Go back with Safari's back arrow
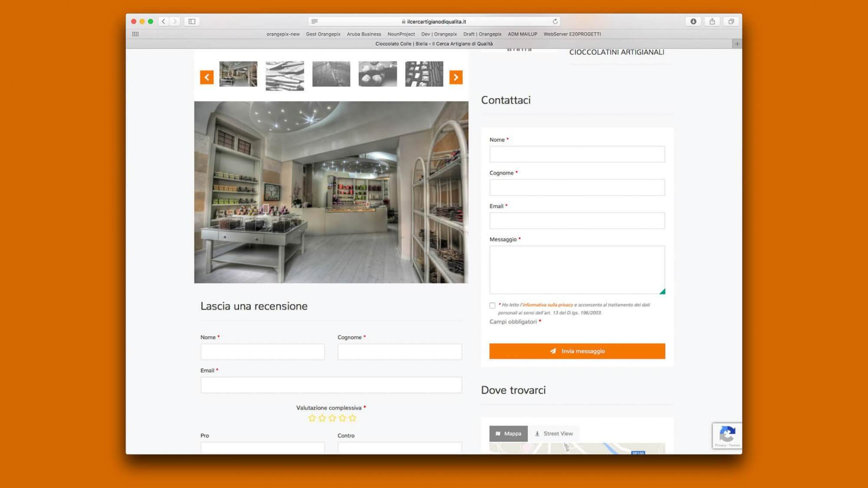The image size is (868, 488). [164, 21]
